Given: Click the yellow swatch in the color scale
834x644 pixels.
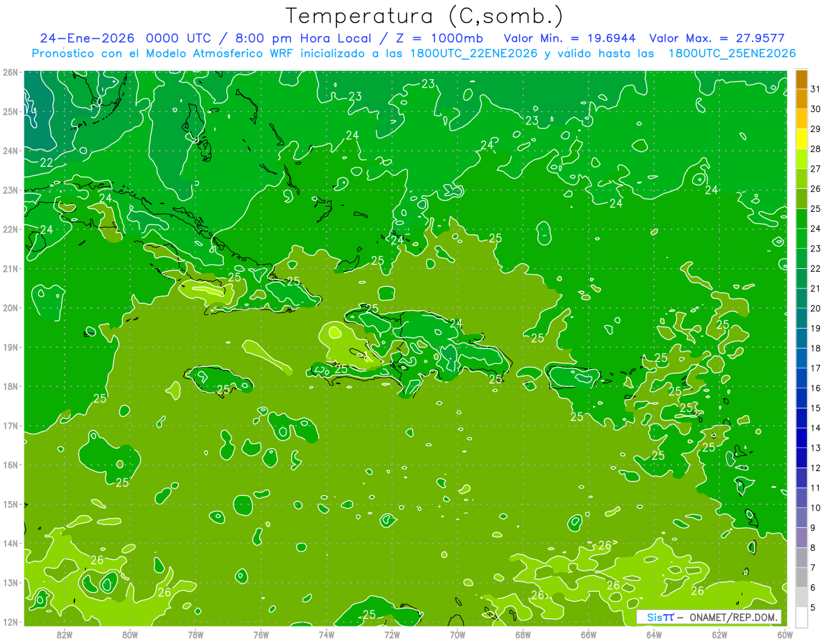Looking at the screenshot, I should pos(801,139).
